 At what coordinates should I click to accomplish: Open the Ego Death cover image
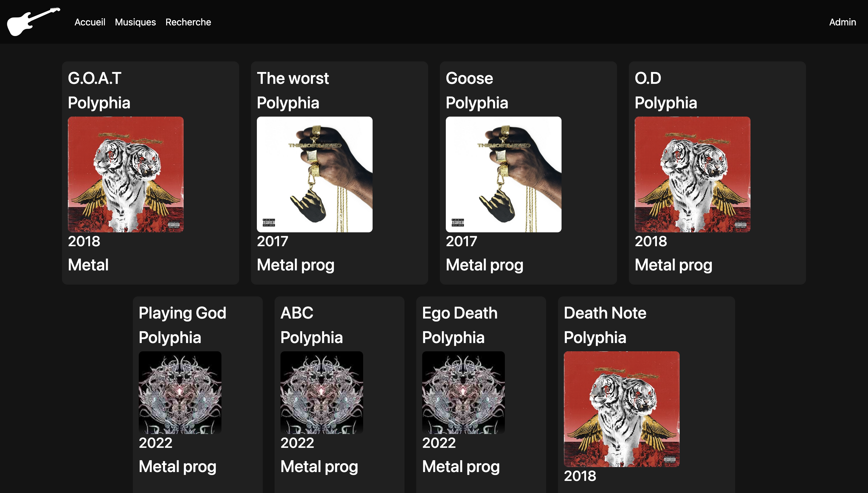(464, 393)
